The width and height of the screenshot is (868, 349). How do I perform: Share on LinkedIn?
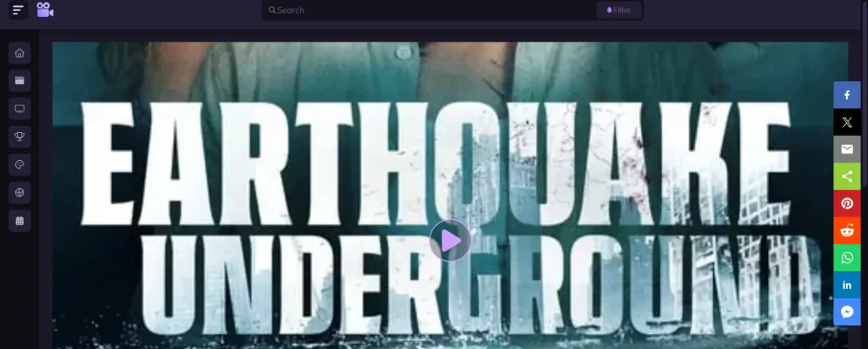[x=847, y=285]
